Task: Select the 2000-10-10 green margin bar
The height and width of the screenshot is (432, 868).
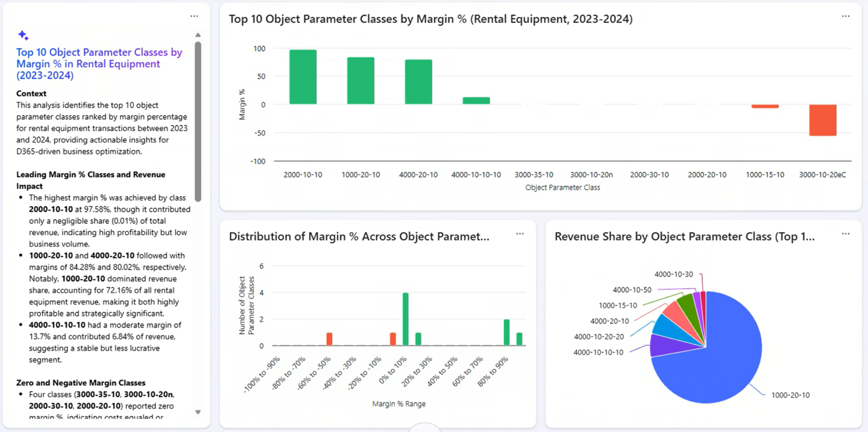Action: pos(303,77)
